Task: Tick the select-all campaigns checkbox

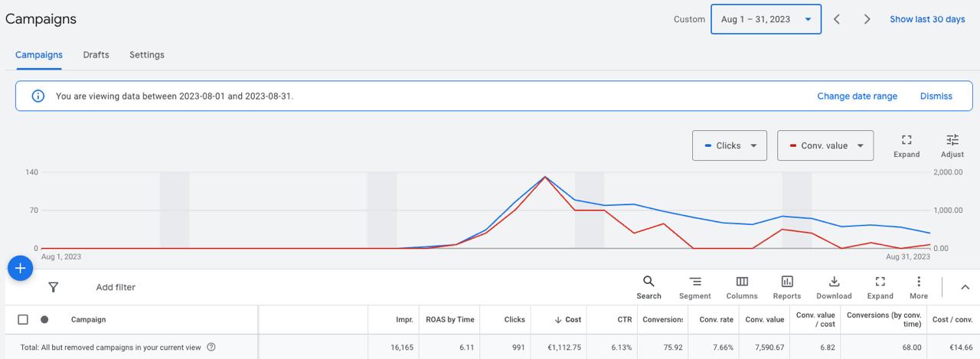Action: pyautogui.click(x=23, y=319)
